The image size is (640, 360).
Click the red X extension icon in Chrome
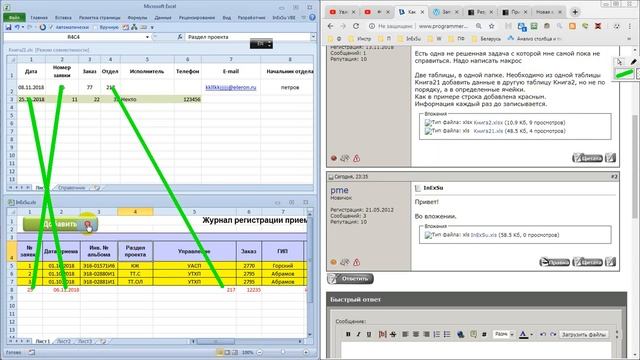pos(598,26)
